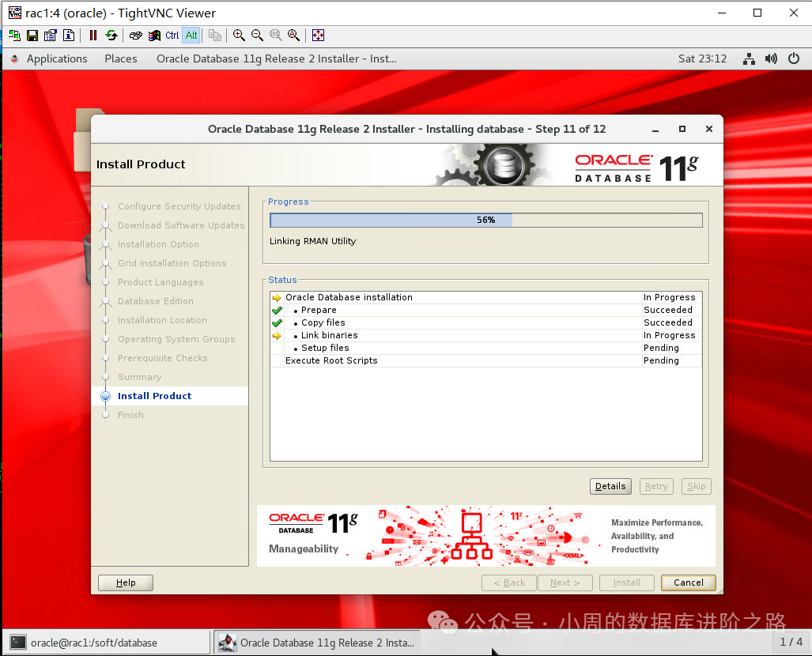The width and height of the screenshot is (812, 656).
Task: Minimize the Oracle installer window
Action: pyautogui.click(x=655, y=130)
